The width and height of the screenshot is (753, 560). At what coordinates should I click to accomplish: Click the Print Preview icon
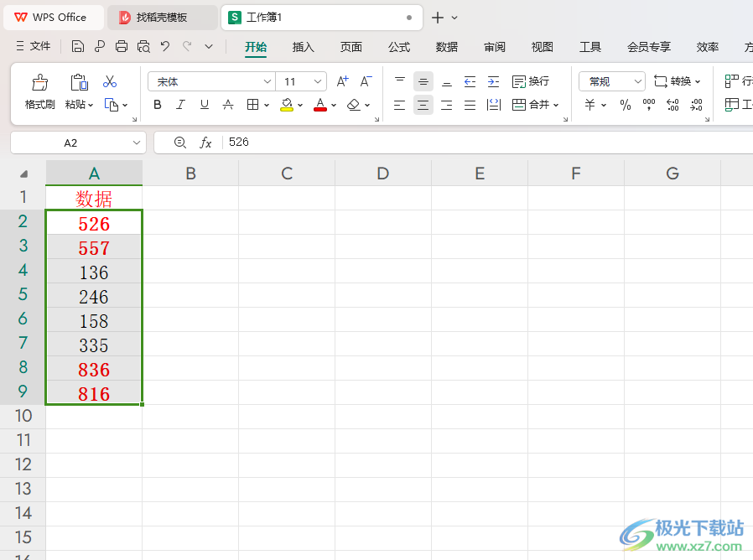point(143,47)
